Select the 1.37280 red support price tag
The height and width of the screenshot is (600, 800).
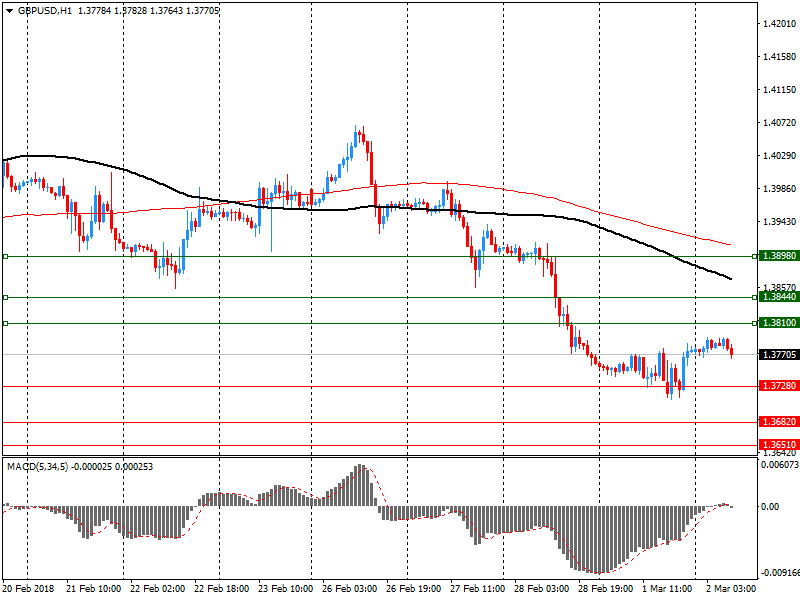pos(778,386)
